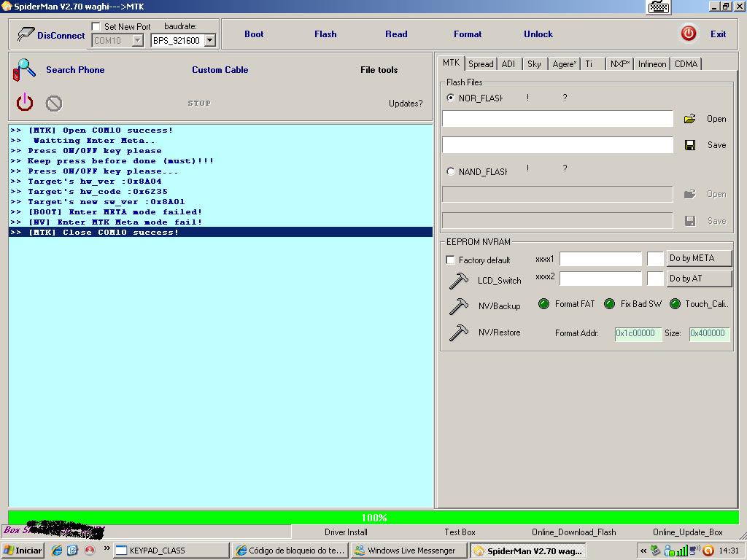Click the Boot button
Viewport: 747px width, 560px height.
click(254, 34)
